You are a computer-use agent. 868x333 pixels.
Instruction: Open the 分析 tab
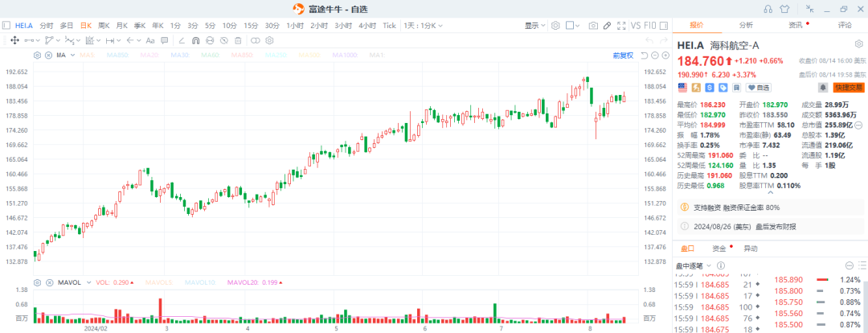[x=746, y=25]
